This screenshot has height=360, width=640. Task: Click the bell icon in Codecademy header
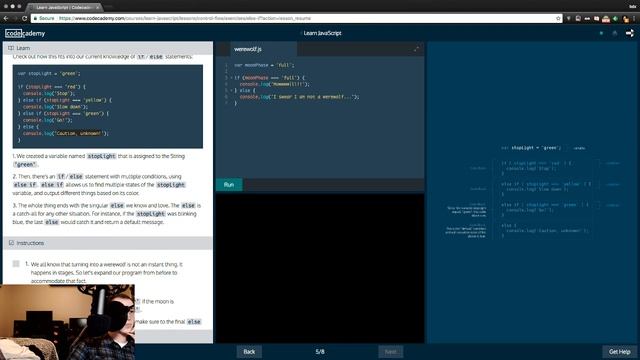tap(615, 33)
